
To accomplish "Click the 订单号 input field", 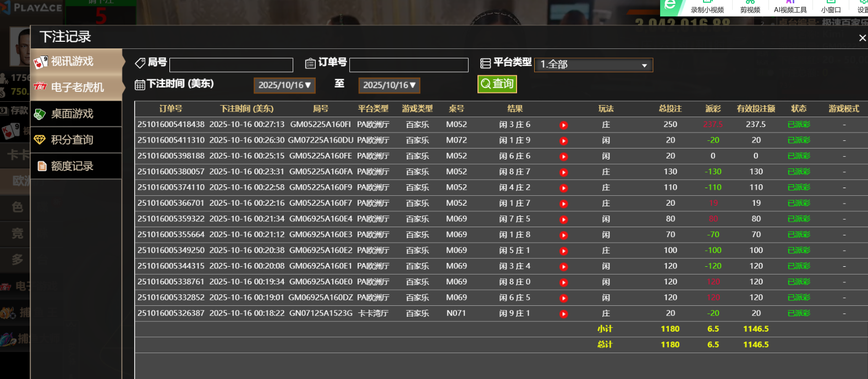I will point(408,65).
